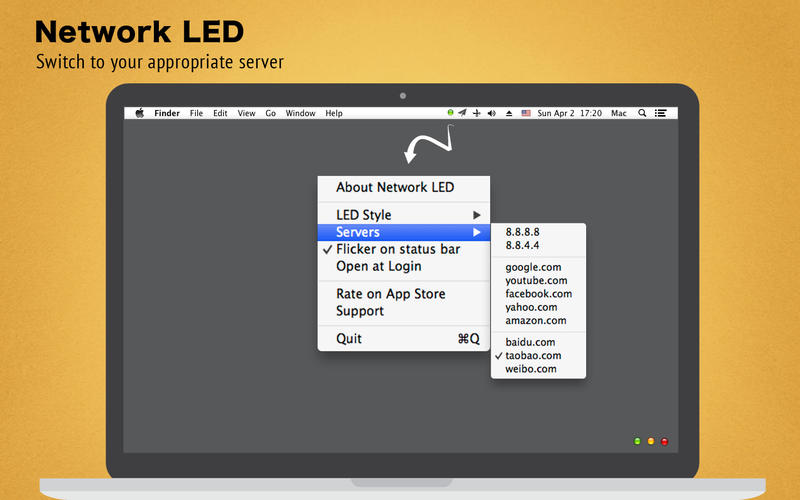Open the US flag input source icon

tap(526, 113)
